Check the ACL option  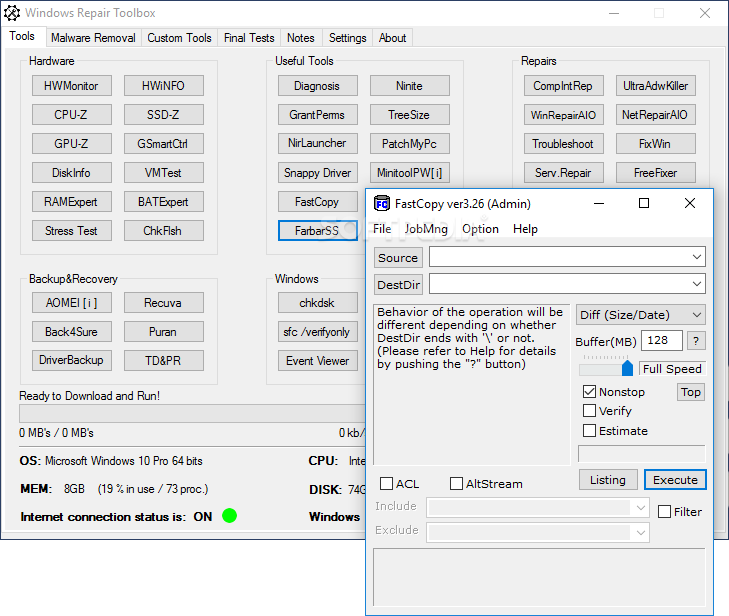(x=386, y=484)
